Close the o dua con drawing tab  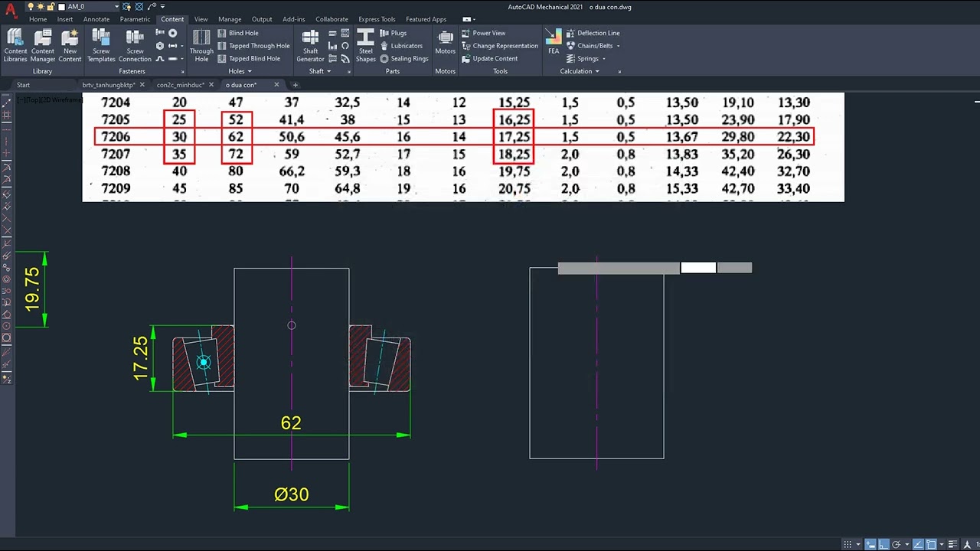tap(276, 85)
